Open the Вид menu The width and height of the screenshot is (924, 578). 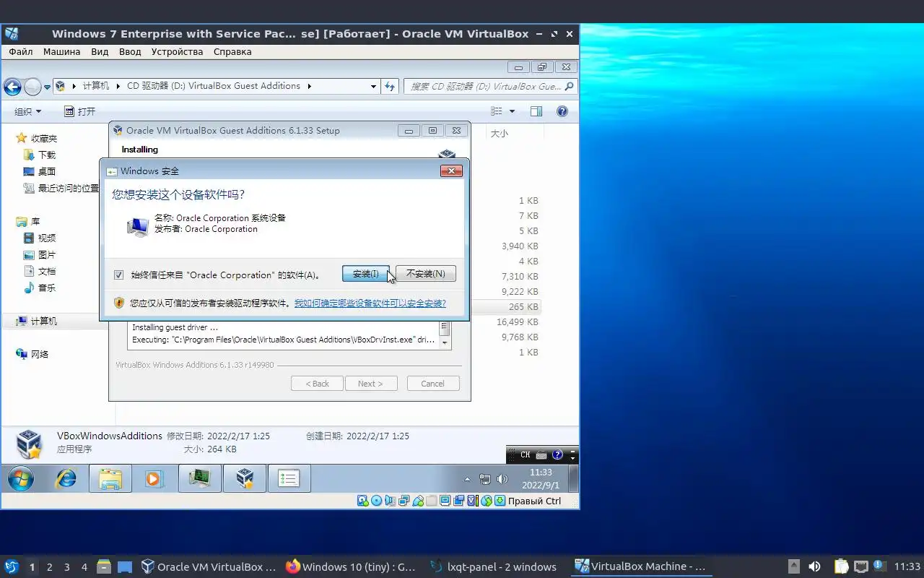point(100,51)
